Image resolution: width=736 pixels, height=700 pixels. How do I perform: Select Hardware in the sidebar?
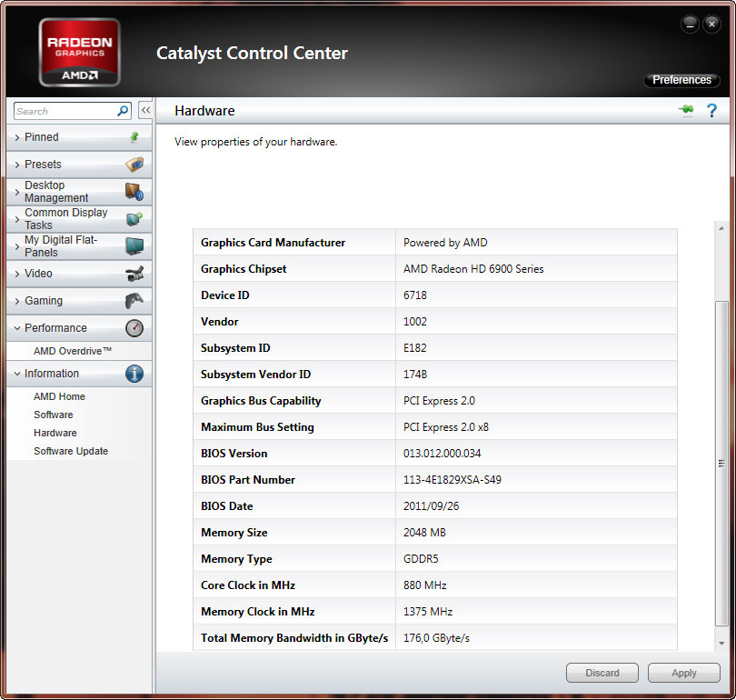(55, 433)
